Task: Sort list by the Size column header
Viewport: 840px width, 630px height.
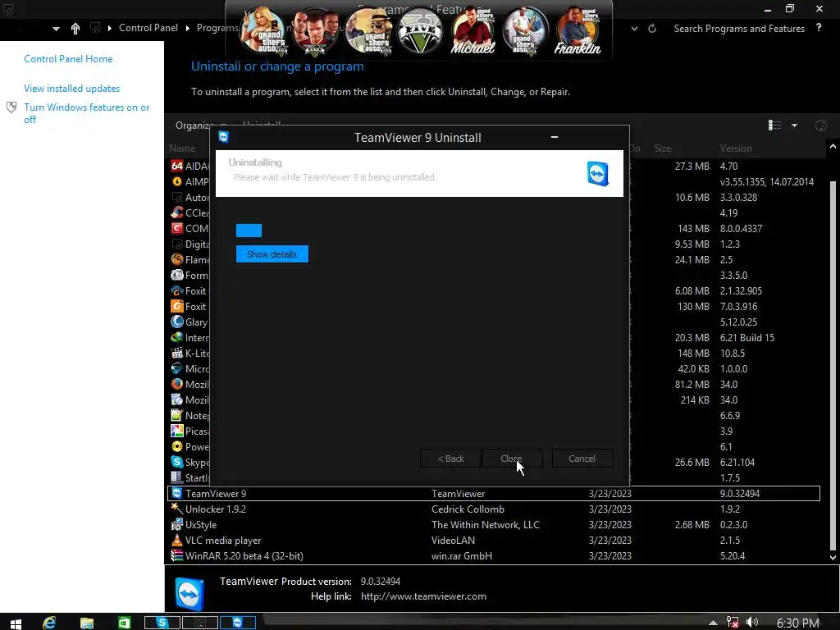Action: point(662,148)
